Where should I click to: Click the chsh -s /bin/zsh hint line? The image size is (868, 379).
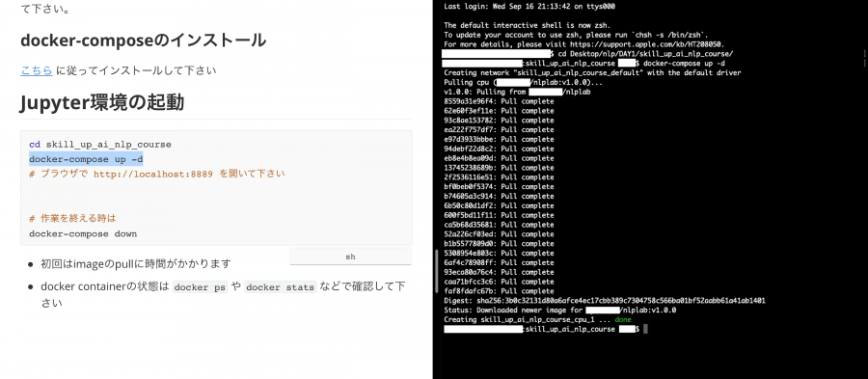576,35
